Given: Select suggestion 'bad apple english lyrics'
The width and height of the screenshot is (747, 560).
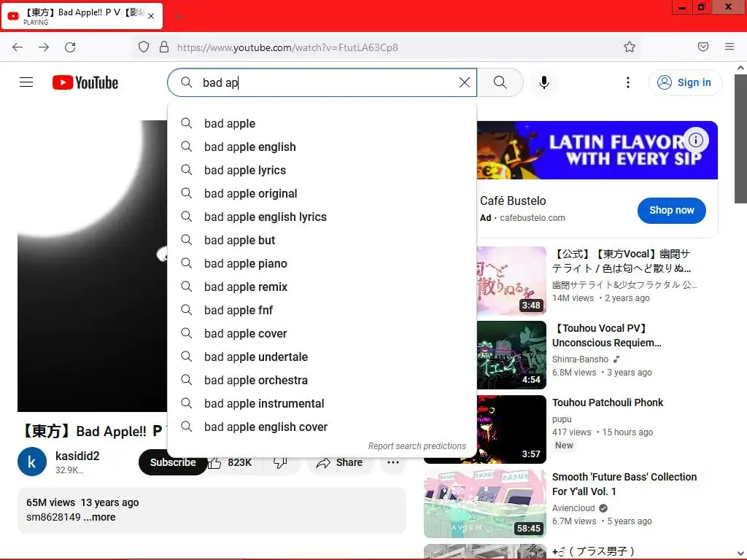Looking at the screenshot, I should pos(322,217).
